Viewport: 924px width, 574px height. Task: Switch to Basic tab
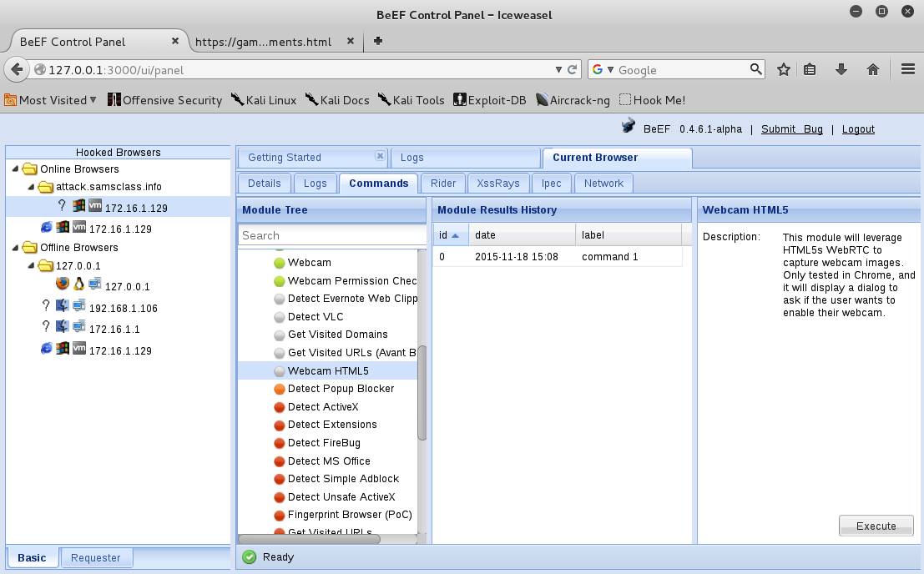click(x=32, y=557)
